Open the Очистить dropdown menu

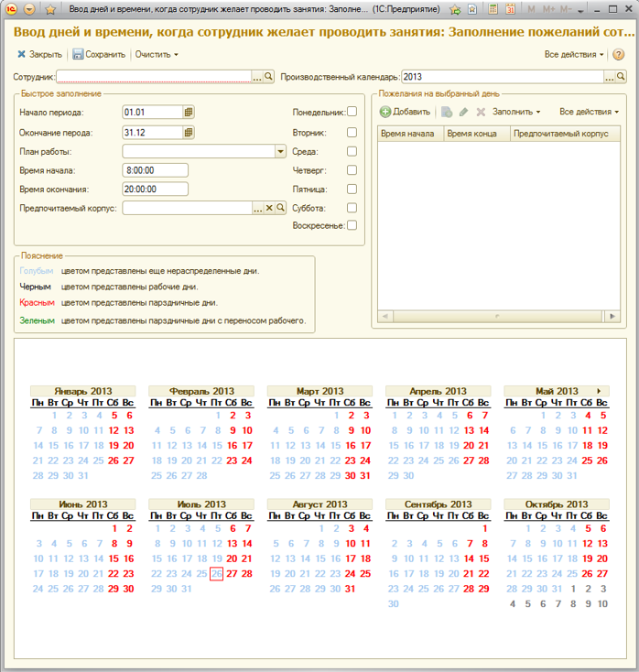click(x=157, y=54)
